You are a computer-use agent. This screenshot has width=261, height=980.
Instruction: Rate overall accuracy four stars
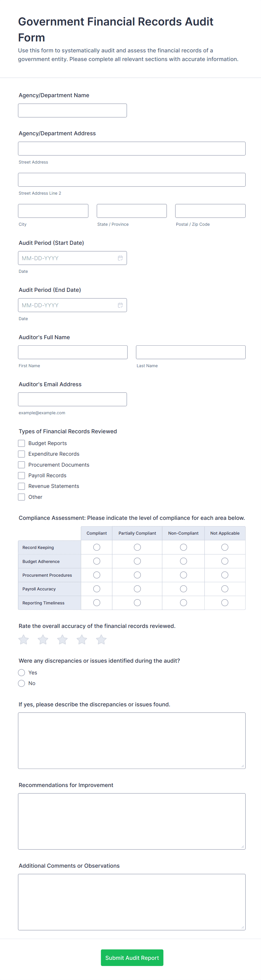click(82, 639)
